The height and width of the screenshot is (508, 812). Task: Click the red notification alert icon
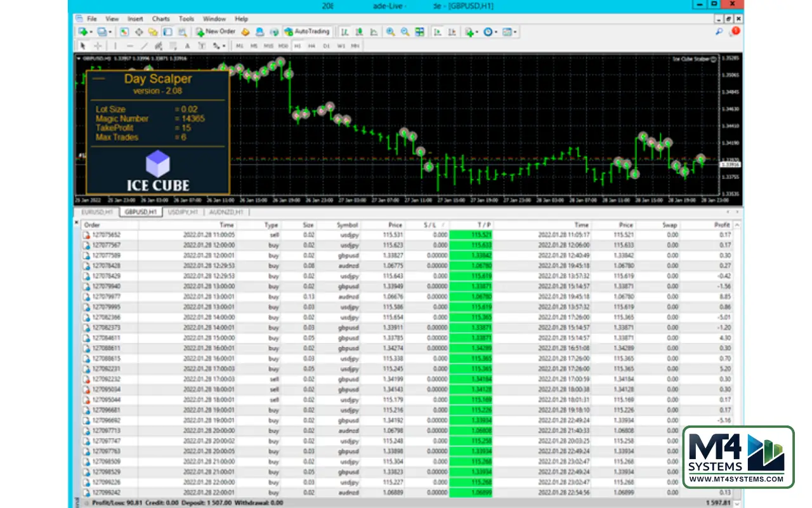click(735, 31)
